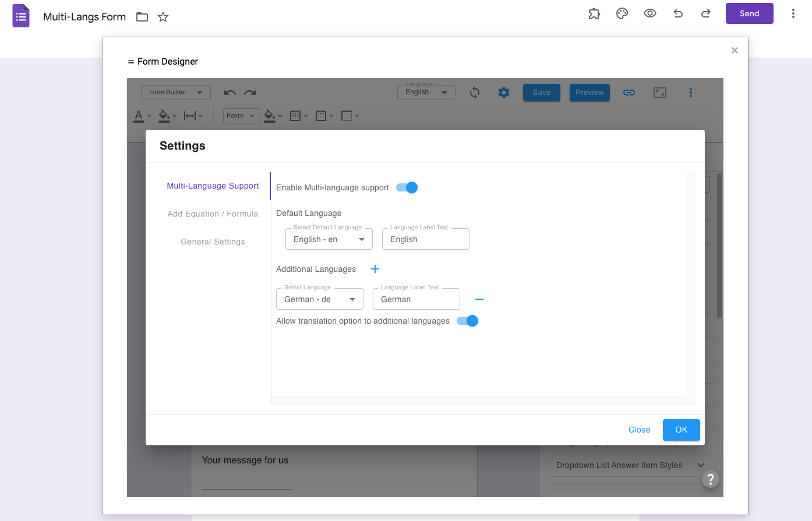Open the Form Builder dropdown
This screenshot has width=812, height=521.
coord(175,93)
